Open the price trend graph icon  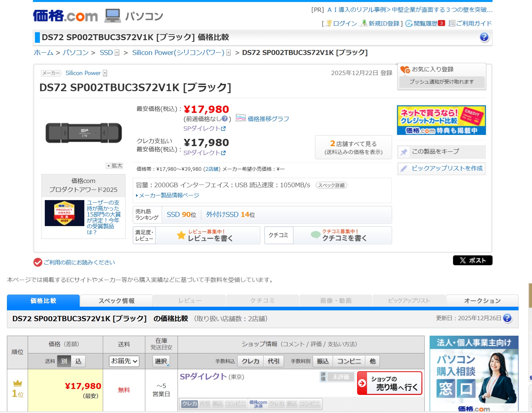point(241,118)
